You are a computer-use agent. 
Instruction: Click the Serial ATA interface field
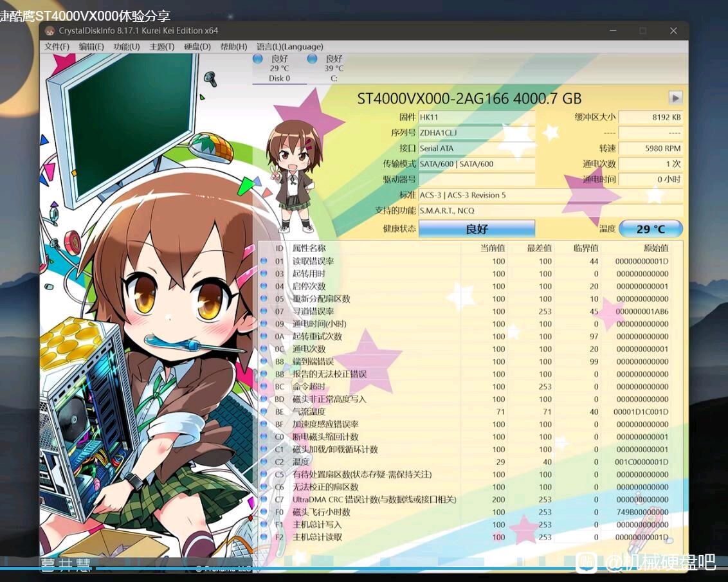pos(477,149)
